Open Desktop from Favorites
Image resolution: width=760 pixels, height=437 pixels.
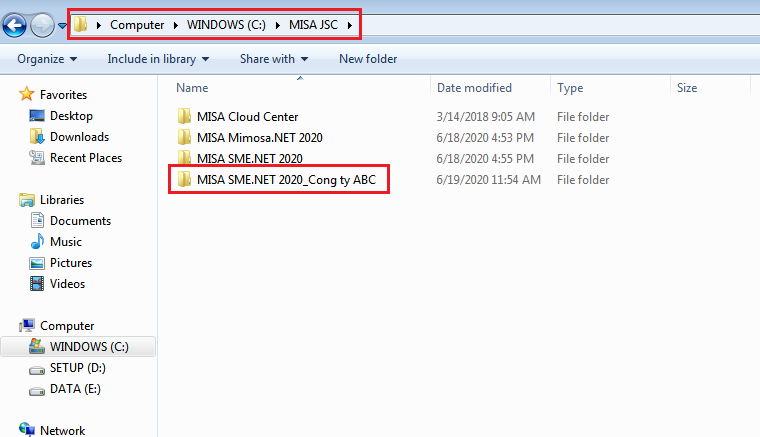pos(71,116)
